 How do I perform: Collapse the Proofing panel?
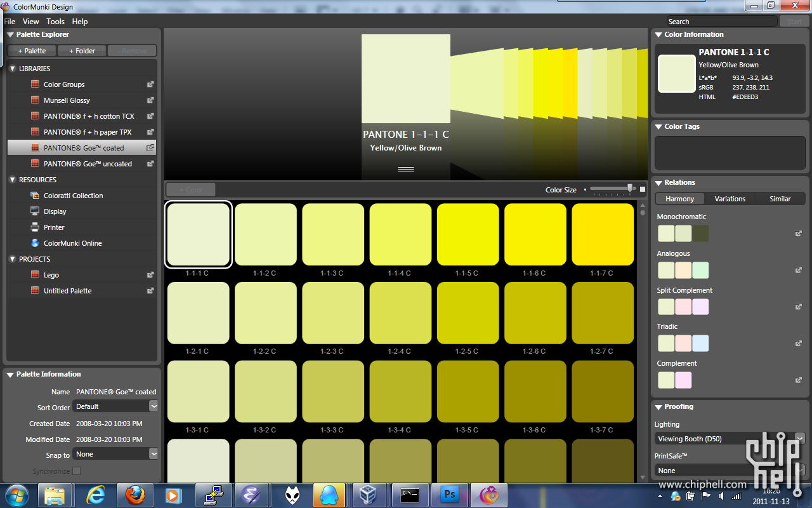(x=658, y=407)
